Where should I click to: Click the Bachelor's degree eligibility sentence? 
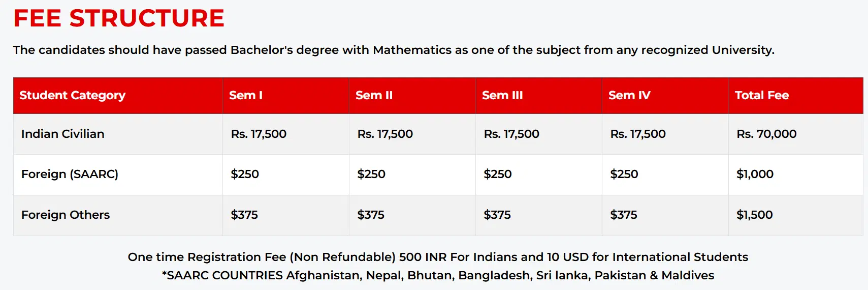[394, 50]
